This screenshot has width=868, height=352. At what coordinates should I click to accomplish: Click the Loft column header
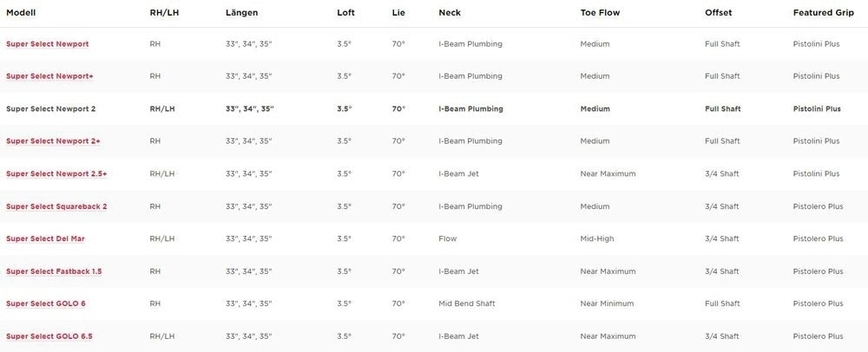[345, 13]
